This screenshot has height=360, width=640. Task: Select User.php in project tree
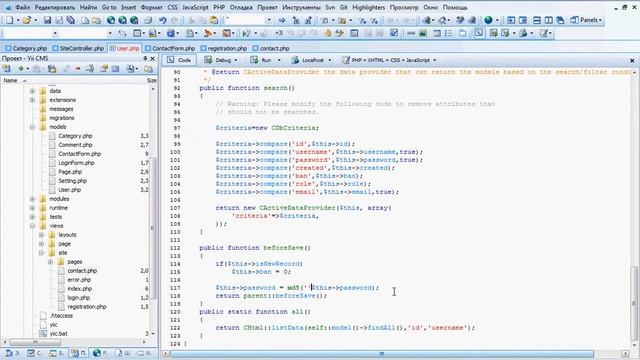click(x=70, y=190)
